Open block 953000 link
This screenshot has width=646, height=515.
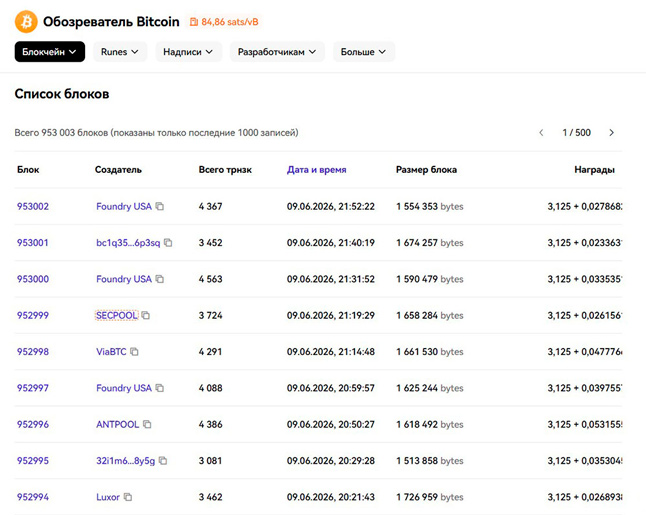pos(33,279)
